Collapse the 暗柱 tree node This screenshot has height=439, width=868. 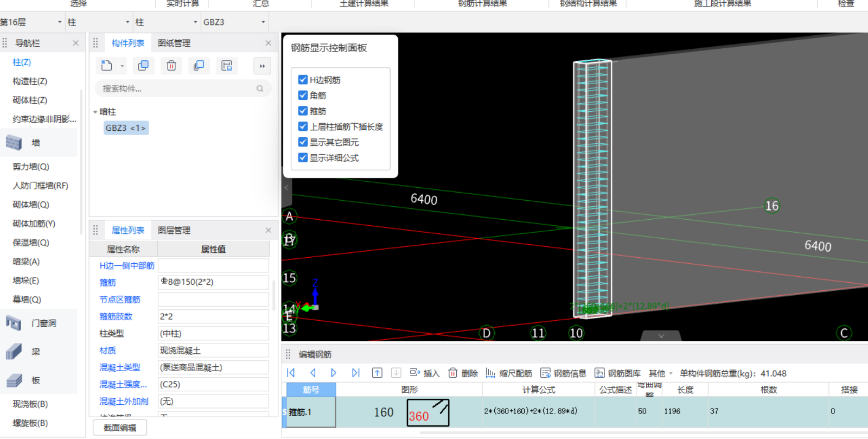(x=95, y=112)
